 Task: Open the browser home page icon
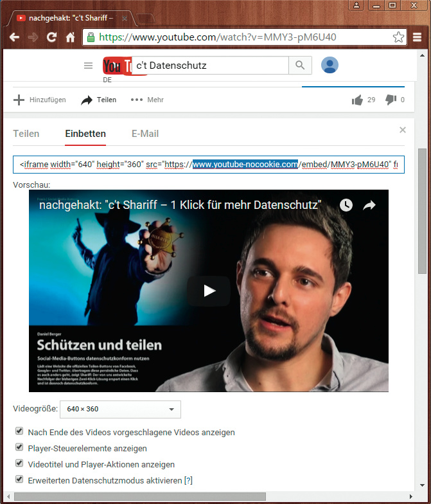pos(71,37)
